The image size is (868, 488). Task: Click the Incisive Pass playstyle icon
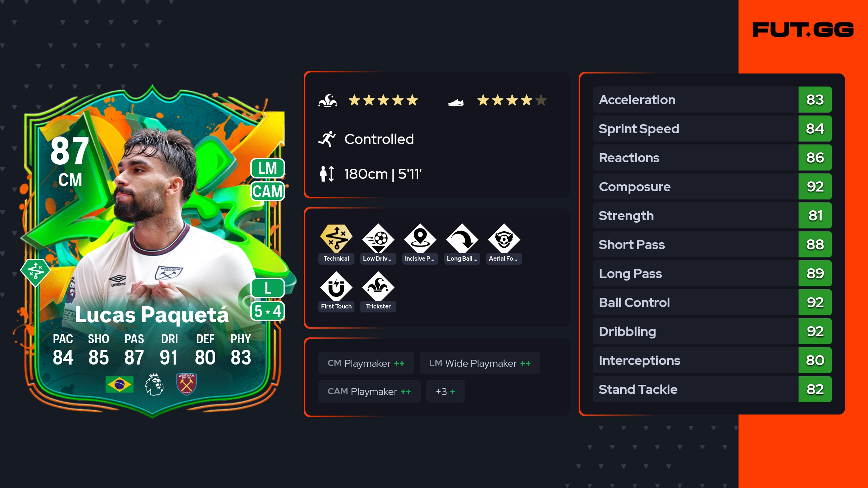tap(420, 238)
